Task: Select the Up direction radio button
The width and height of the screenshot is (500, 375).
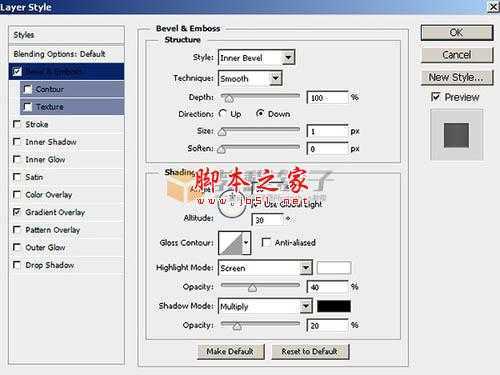Action: [223, 114]
